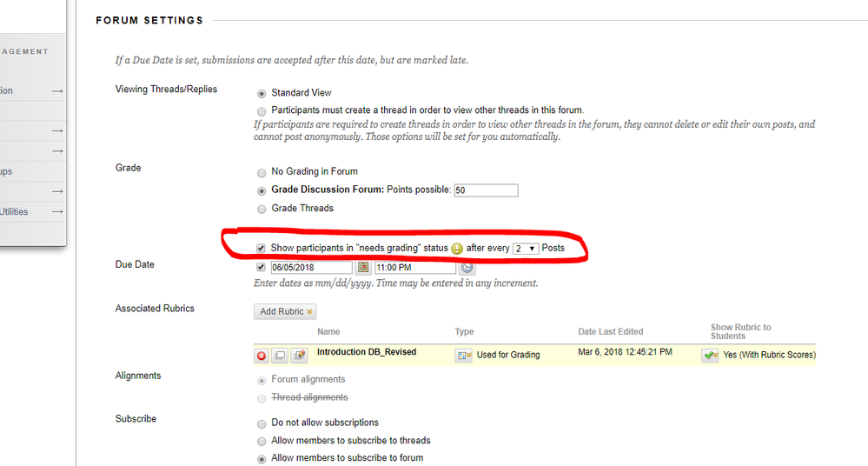
Task: Toggle the Due Date checkbox
Action: click(262, 268)
